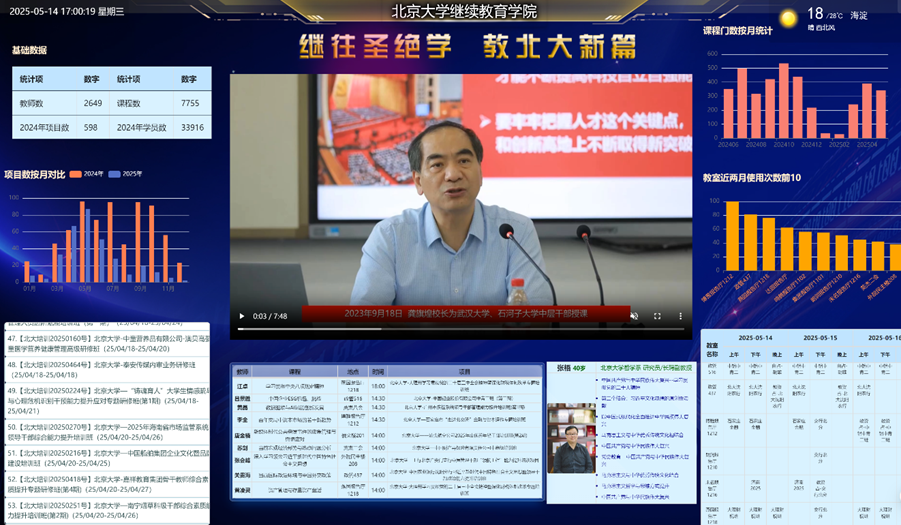Screen dimensions: 901x525
Task: Click the 教室名称 column header
Action: 712,350
